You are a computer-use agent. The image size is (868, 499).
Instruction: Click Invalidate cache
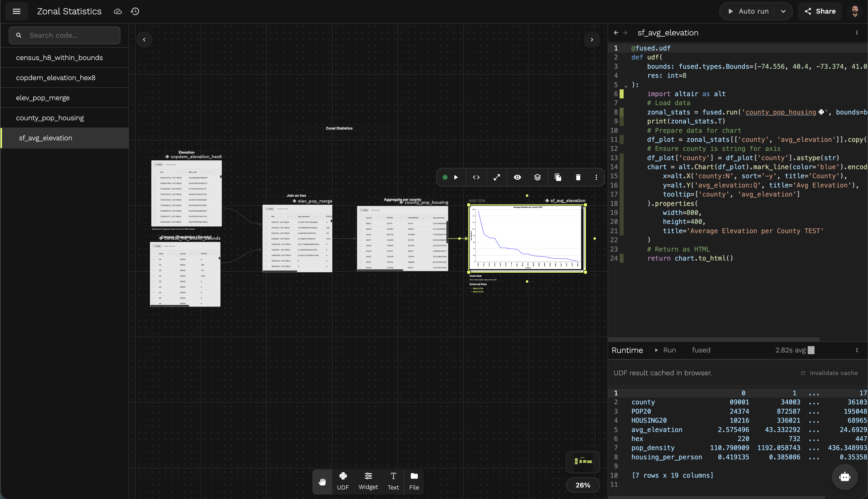pos(829,373)
